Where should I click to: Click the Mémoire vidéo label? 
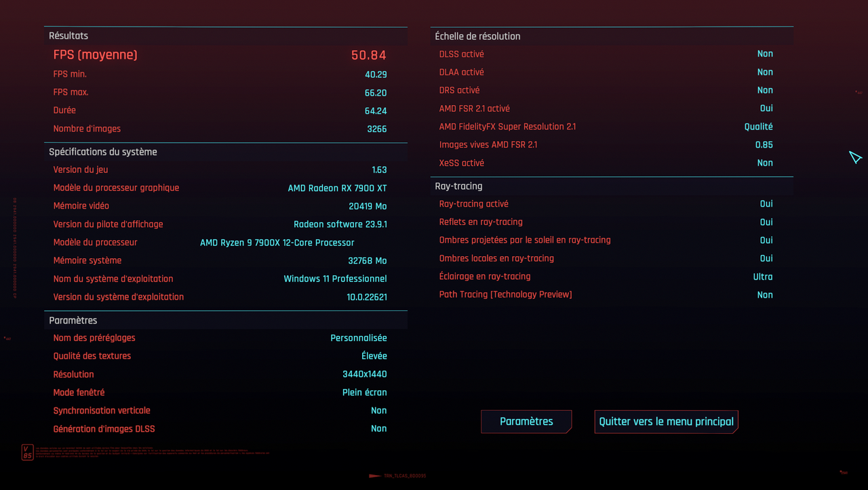[x=81, y=206]
